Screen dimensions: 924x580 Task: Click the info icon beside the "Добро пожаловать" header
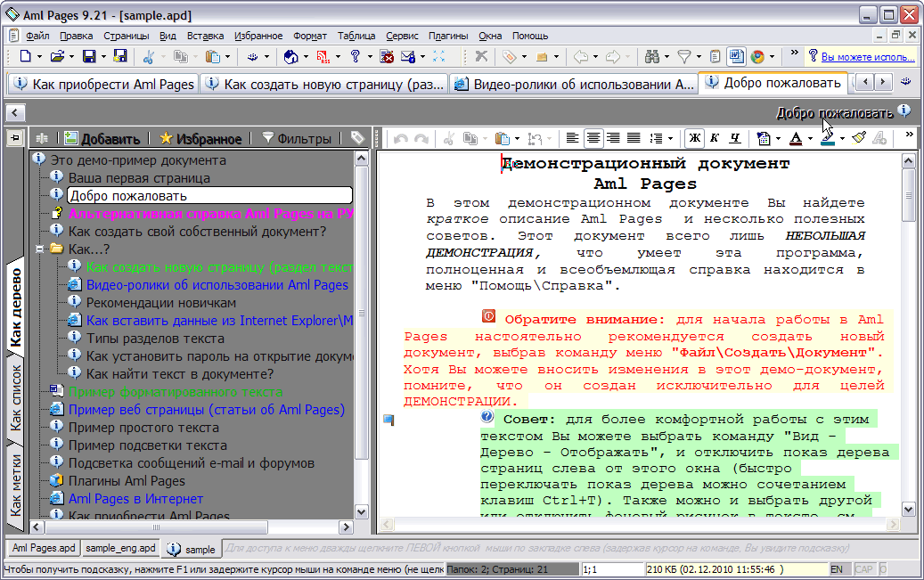tap(904, 110)
